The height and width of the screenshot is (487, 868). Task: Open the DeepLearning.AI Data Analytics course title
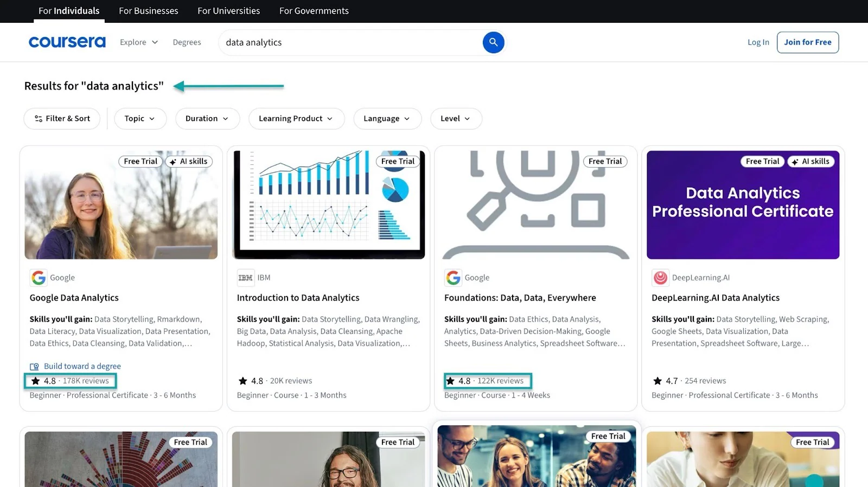[716, 298]
